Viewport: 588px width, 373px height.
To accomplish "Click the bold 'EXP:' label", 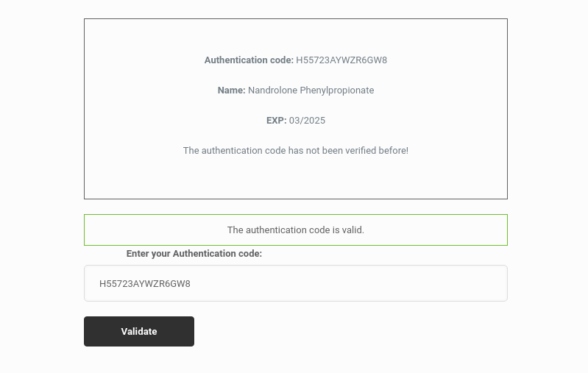I will pos(277,121).
